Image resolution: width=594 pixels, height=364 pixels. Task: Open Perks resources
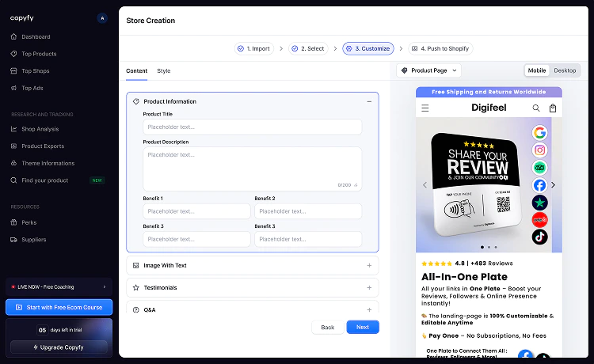pyautogui.click(x=29, y=222)
